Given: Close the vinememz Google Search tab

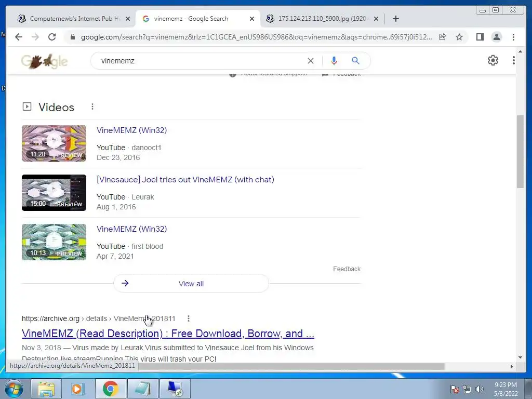Looking at the screenshot, I should (x=252, y=19).
